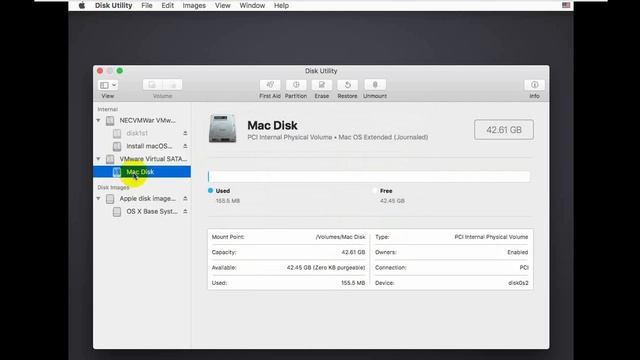Screen dimensions: 640x360
Task: Select the Mac Disk volume row
Action: click(142, 172)
